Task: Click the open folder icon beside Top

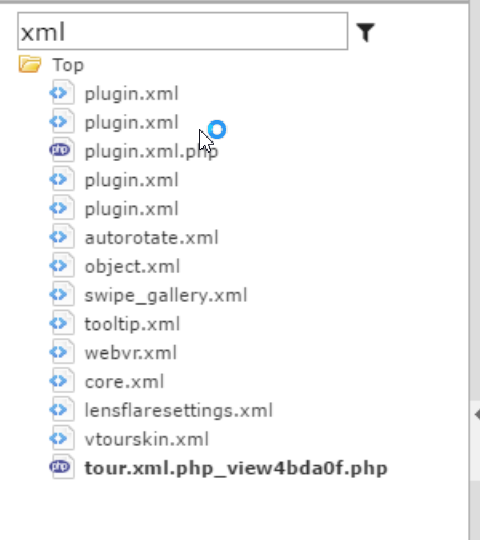Action: [30, 64]
